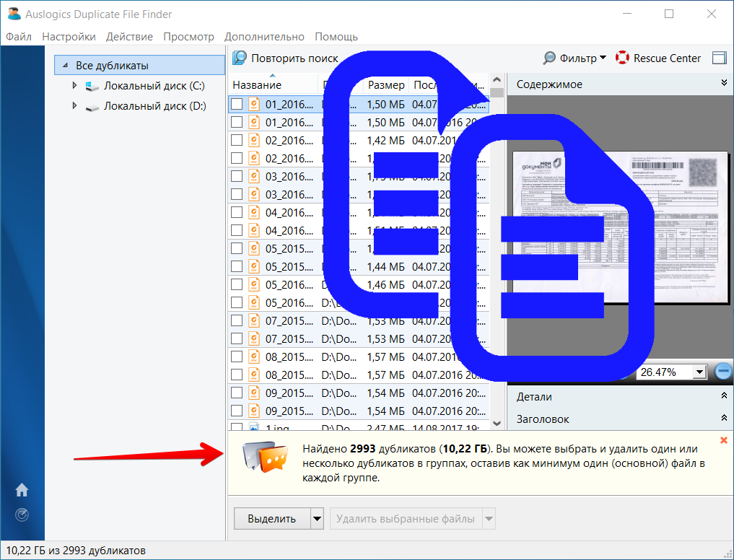The width and height of the screenshot is (734, 560).
Task: Close the found duplicates notification
Action: pos(724,440)
